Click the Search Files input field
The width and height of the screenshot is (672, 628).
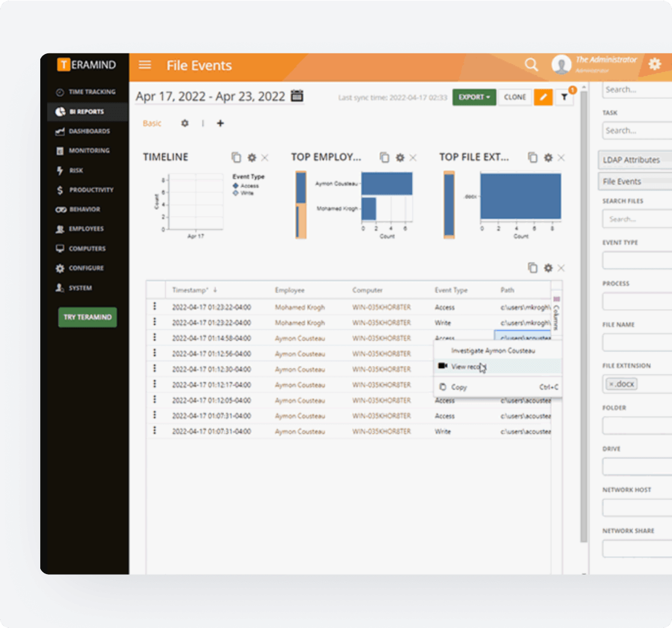637,218
